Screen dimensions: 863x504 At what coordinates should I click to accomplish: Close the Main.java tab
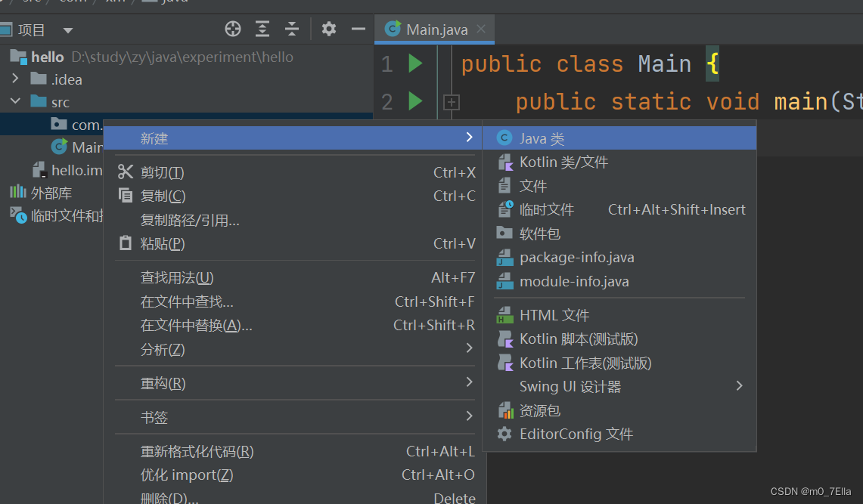point(482,28)
